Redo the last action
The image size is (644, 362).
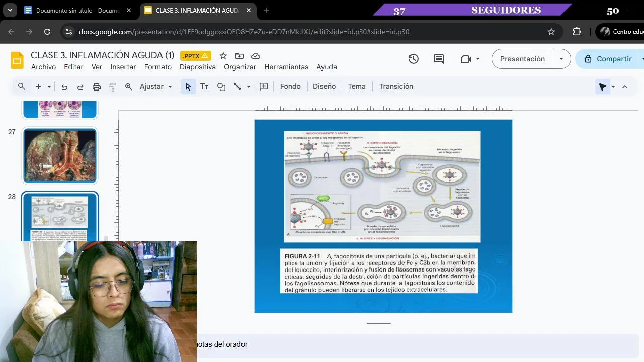80,86
